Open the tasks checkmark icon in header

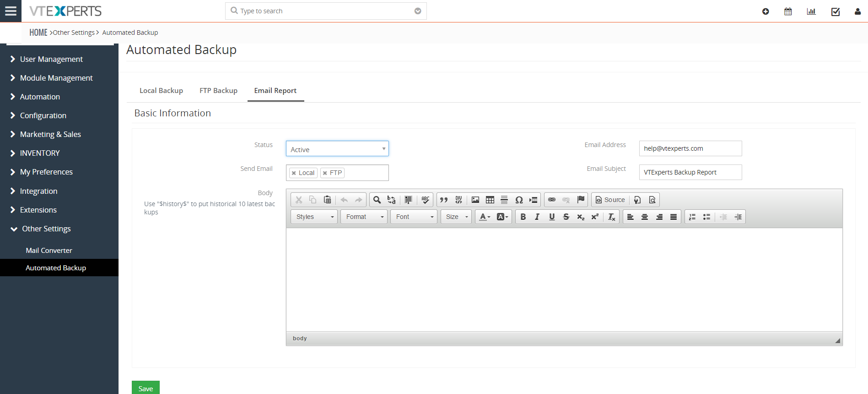(x=836, y=11)
